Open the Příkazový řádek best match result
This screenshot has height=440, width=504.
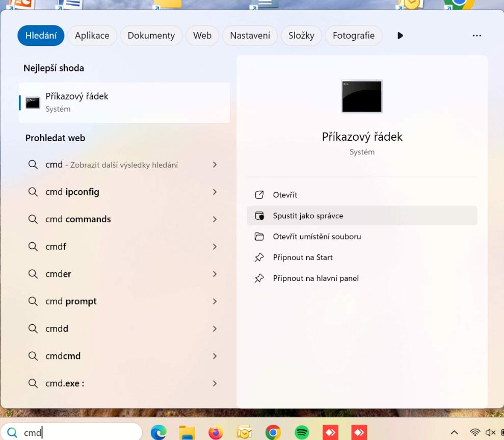coord(124,102)
